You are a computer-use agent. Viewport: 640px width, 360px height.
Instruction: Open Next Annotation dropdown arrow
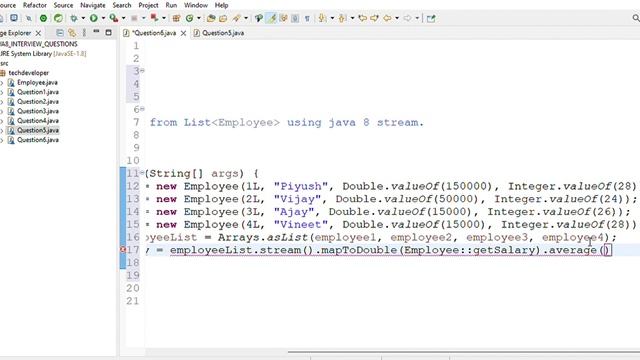pos(332,18)
